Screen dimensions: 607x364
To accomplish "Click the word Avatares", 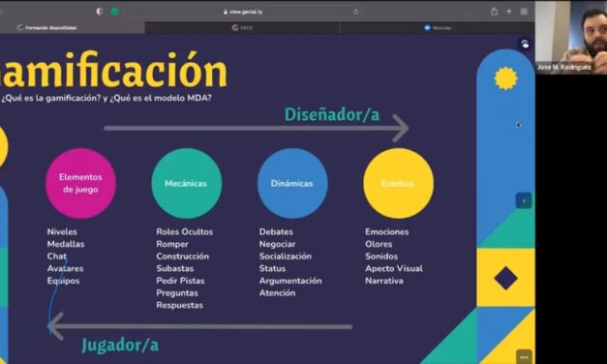I will point(65,268).
